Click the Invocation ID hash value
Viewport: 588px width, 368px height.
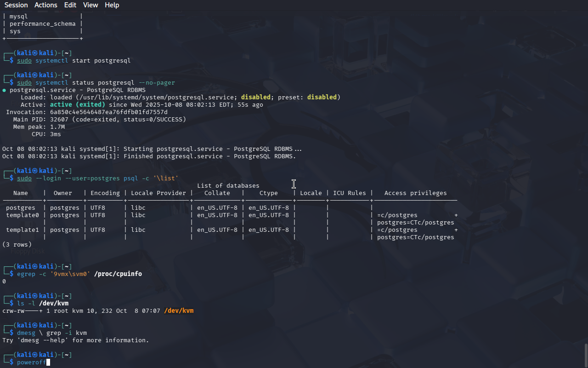coord(109,112)
